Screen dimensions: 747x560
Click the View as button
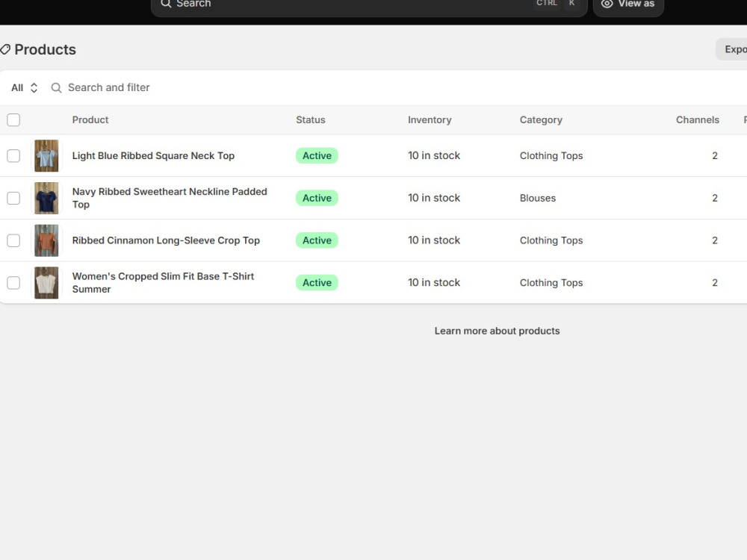point(628,4)
